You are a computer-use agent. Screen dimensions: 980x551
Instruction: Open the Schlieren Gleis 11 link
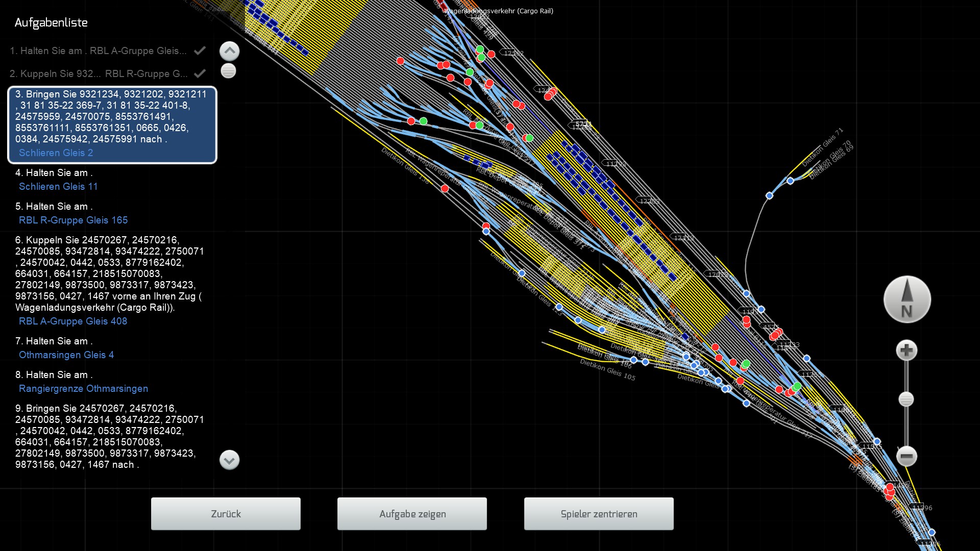click(x=58, y=187)
